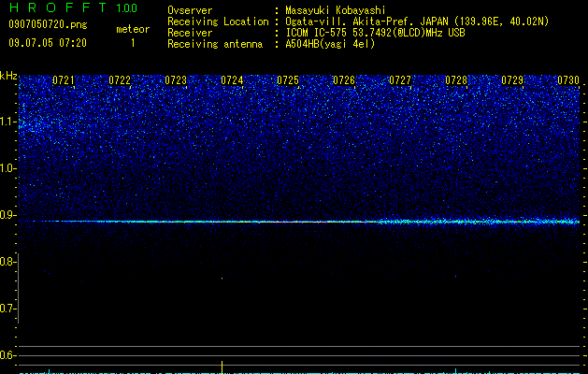Click the 1.1 kHz axis label
The image size is (588, 374).
click(7, 122)
